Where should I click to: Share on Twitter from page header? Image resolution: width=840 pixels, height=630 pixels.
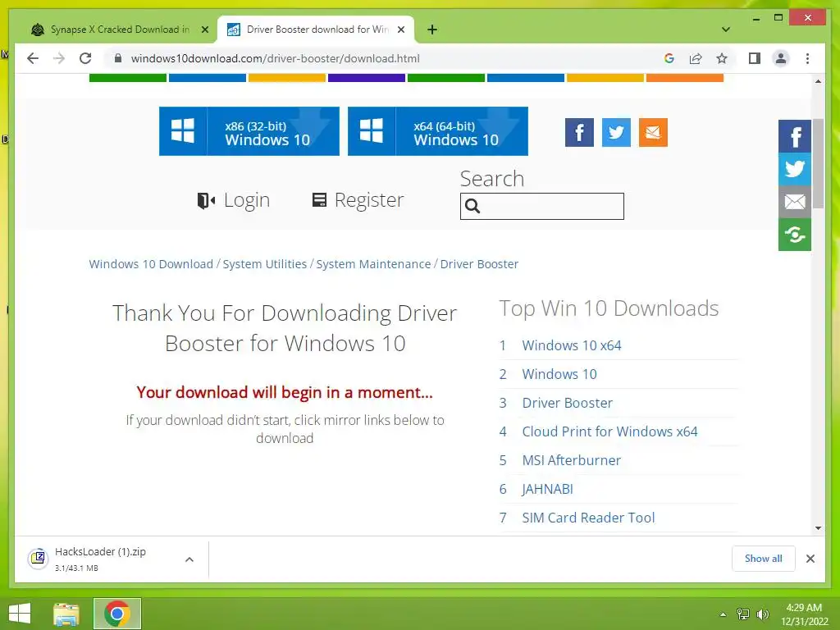616,132
